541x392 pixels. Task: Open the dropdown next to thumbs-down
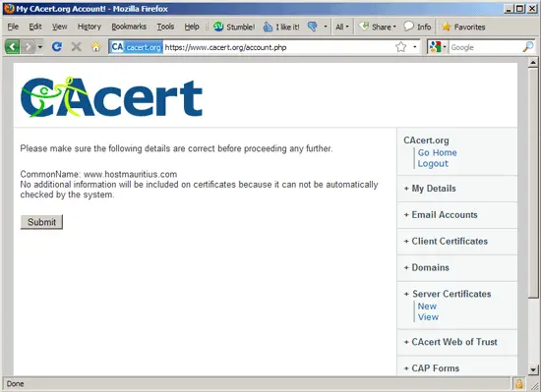325,27
